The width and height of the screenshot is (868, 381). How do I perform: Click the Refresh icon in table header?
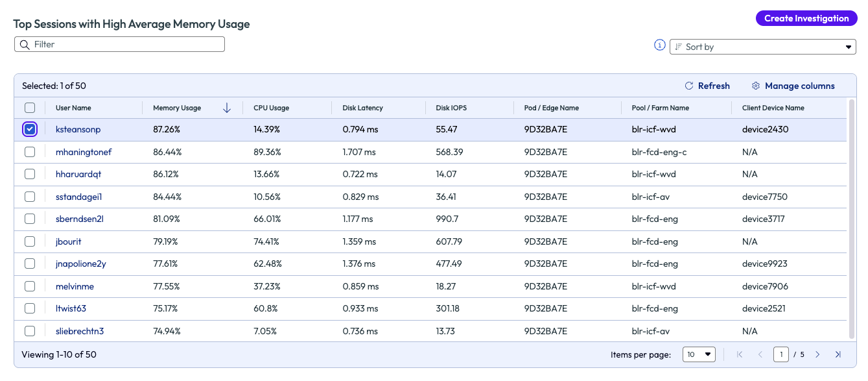(x=689, y=86)
